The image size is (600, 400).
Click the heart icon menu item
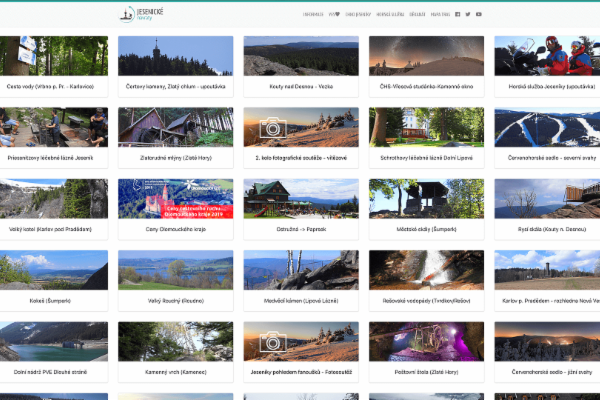coord(334,14)
